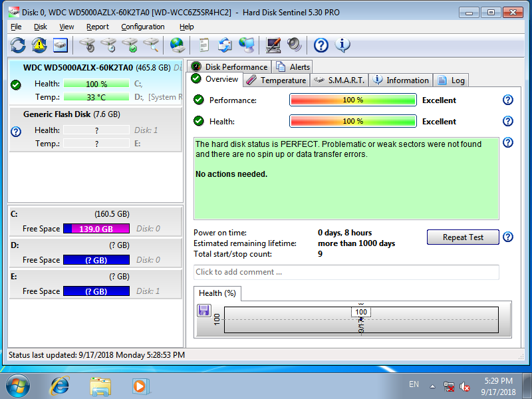This screenshot has width=532, height=399.
Task: Click the disk drive window toolbar icon
Action: [61, 45]
